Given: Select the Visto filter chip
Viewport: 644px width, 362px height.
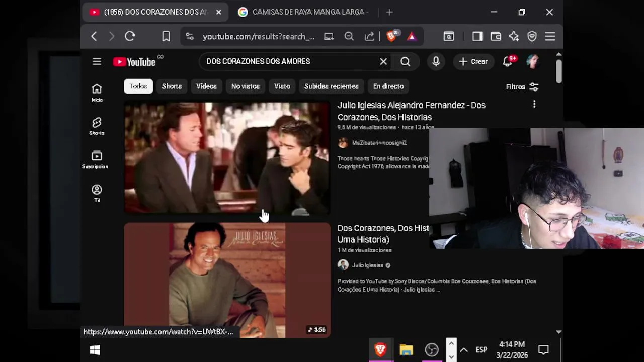Looking at the screenshot, I should point(282,86).
